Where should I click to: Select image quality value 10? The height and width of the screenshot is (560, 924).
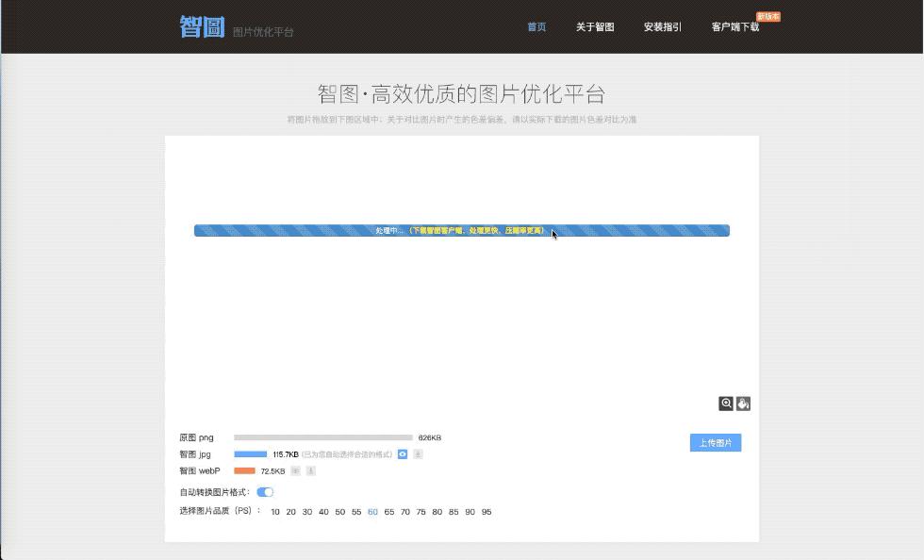click(x=274, y=511)
